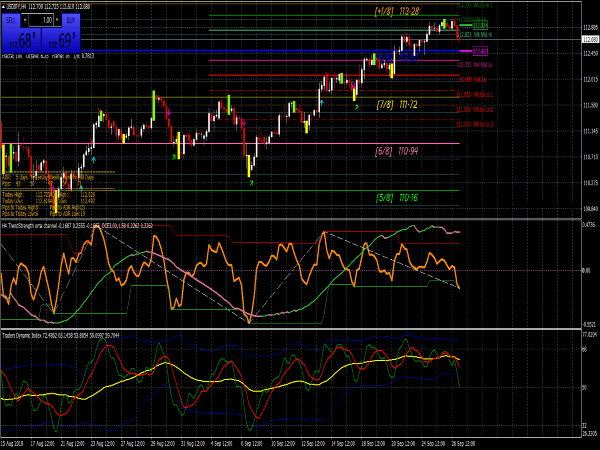The width and height of the screenshot is (600, 450).
Task: Click the H4 TrendStrength indicator label
Action: point(77,226)
